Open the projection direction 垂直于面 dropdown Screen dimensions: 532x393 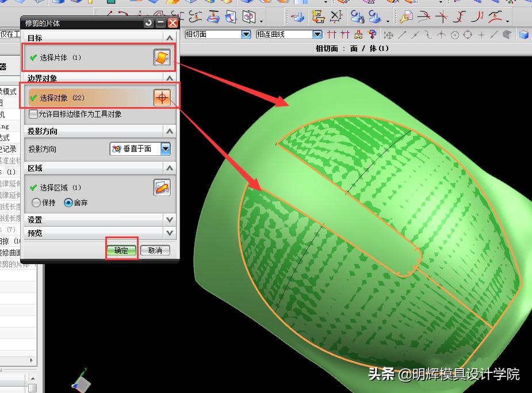[166, 148]
